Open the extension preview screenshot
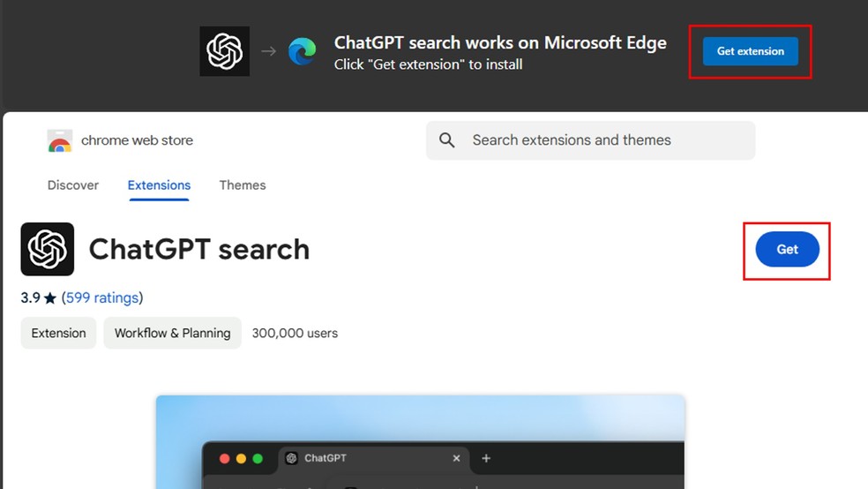 coord(420,442)
